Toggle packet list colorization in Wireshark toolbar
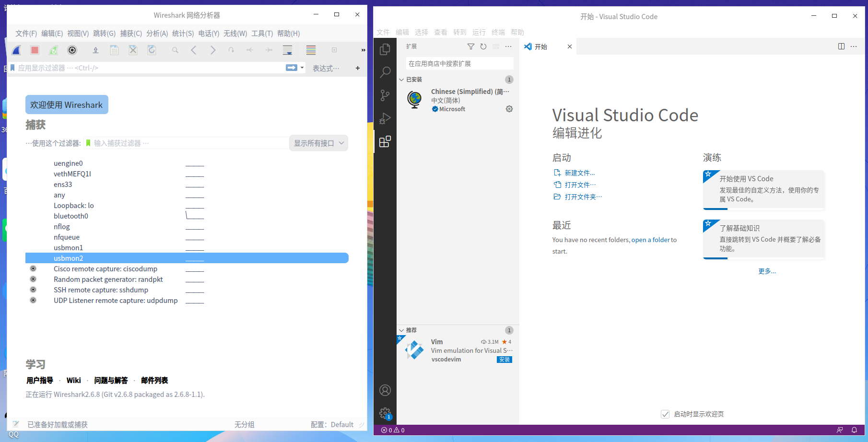Screen dimensions: 868x442 coord(311,50)
